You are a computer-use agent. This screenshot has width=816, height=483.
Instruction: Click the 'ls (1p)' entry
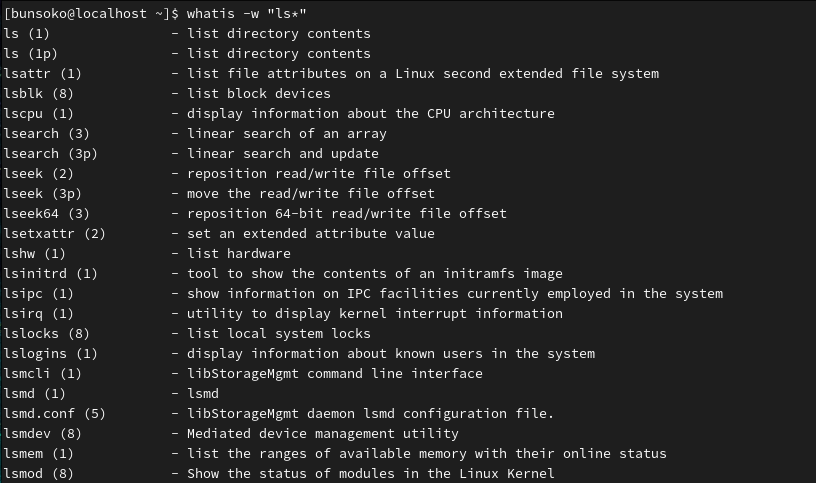(x=30, y=54)
